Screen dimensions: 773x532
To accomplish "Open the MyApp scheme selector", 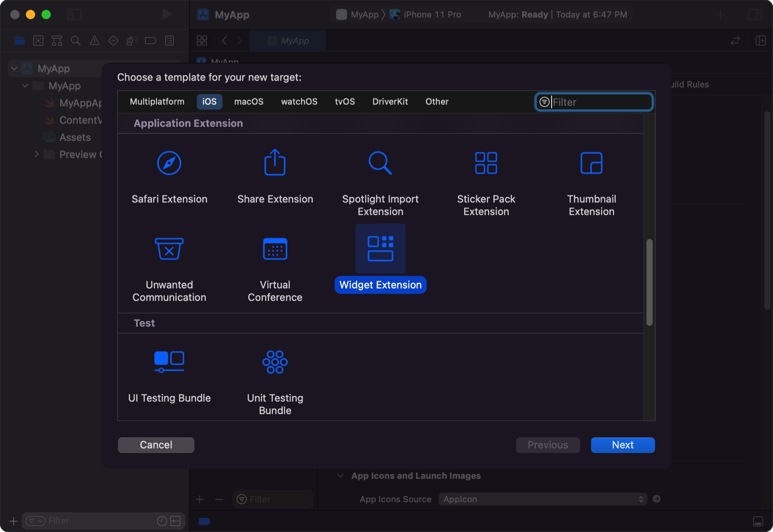I will tap(358, 15).
